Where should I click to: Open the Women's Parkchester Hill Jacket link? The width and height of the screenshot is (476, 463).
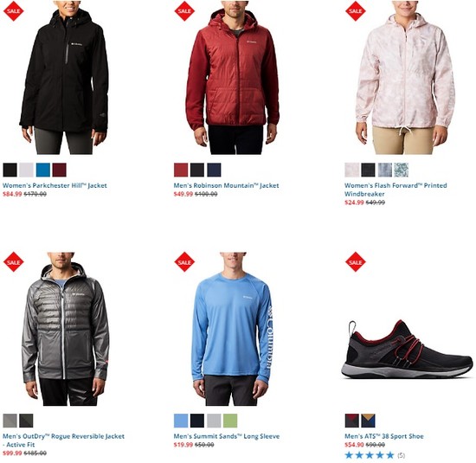tap(55, 185)
